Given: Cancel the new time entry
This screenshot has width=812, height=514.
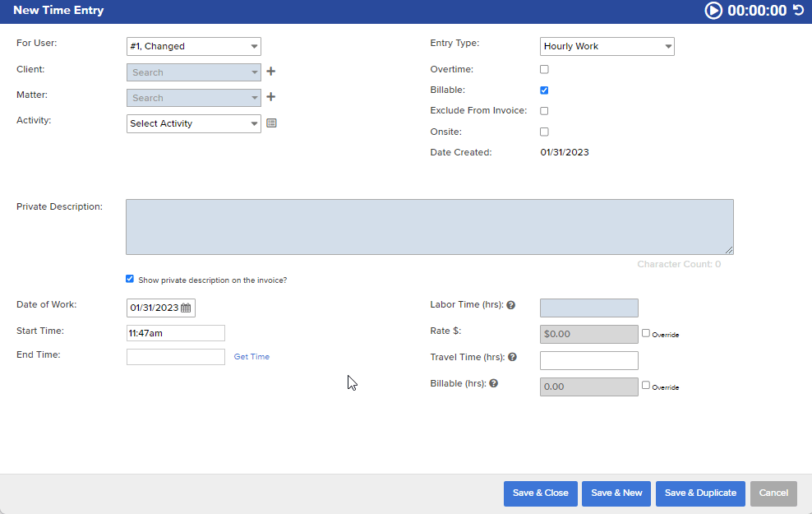Looking at the screenshot, I should coord(773,493).
